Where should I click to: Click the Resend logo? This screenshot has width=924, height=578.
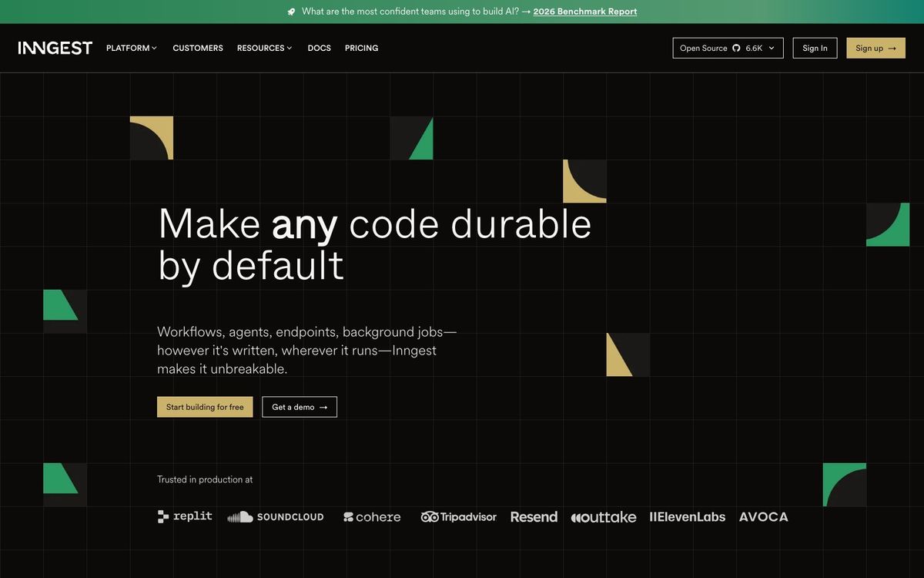(534, 517)
